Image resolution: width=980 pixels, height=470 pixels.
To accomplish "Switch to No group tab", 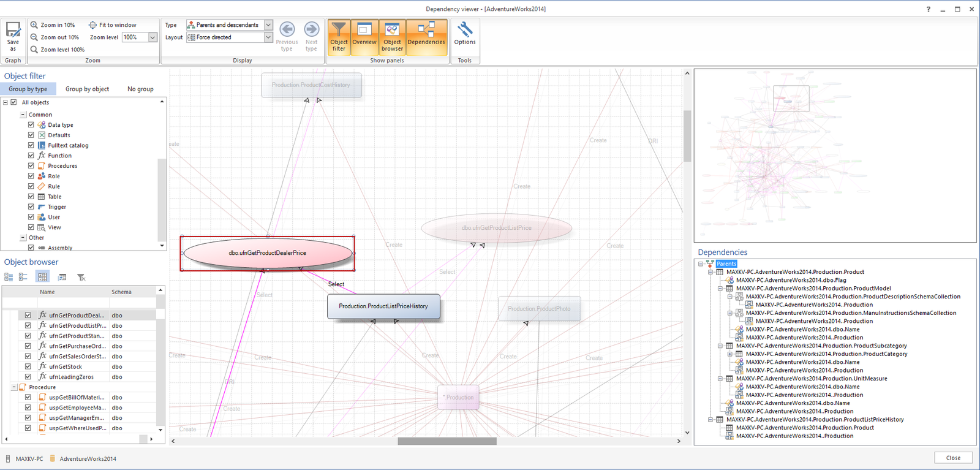I will [x=140, y=89].
